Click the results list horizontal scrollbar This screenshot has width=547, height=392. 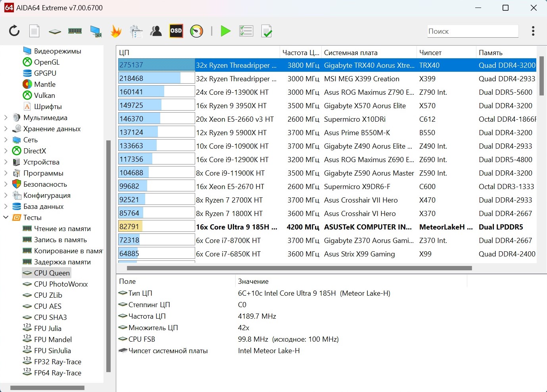point(299,268)
